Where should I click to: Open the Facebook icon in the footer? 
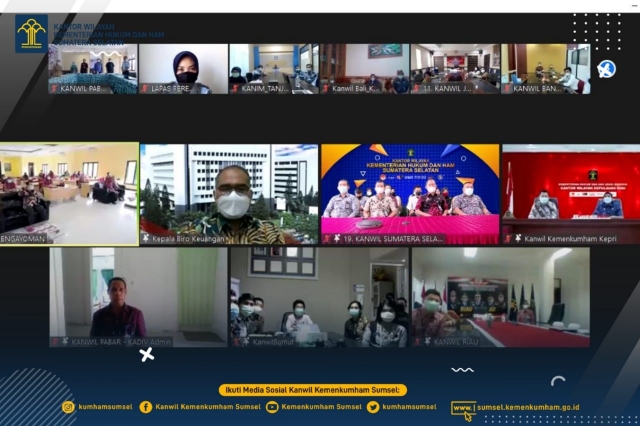146,407
